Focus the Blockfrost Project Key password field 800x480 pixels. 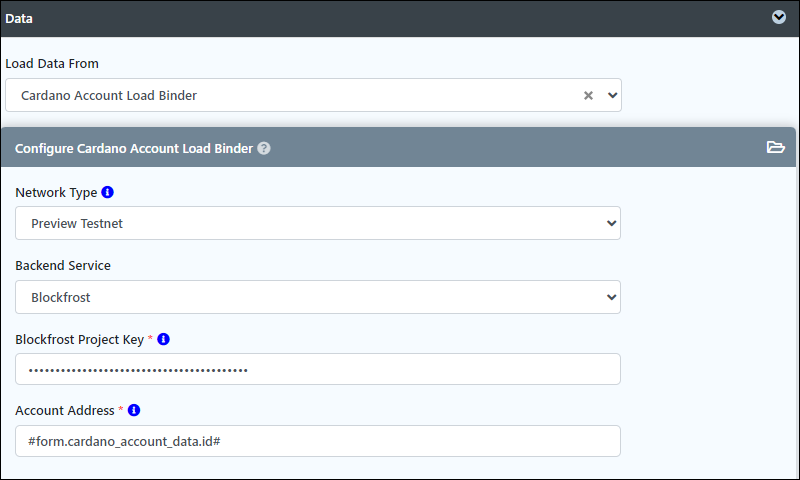pyautogui.click(x=318, y=369)
